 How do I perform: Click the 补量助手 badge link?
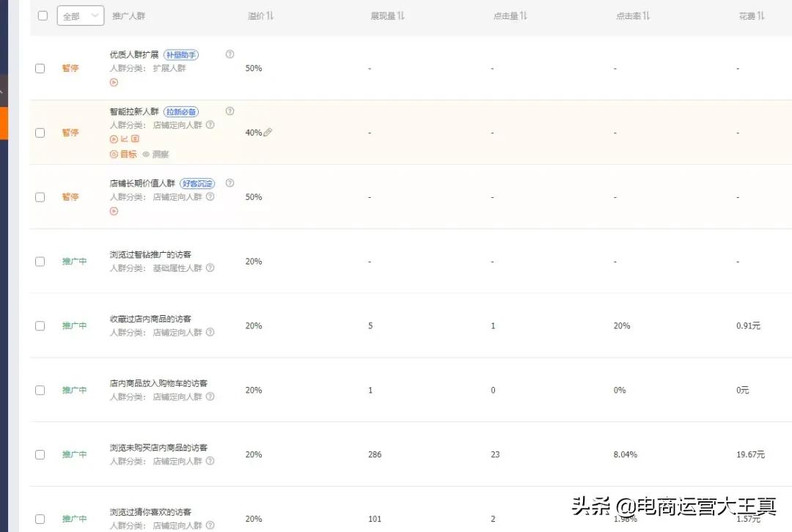(182, 53)
